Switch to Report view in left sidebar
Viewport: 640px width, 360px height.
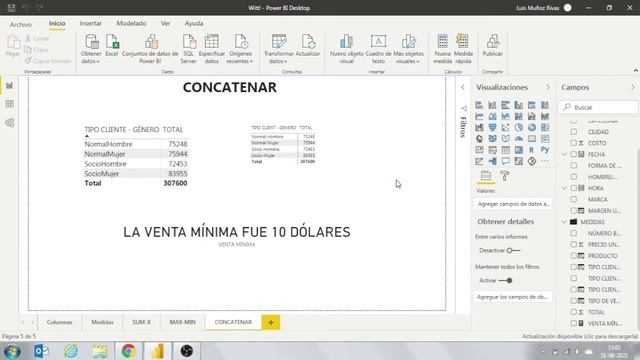[9, 85]
